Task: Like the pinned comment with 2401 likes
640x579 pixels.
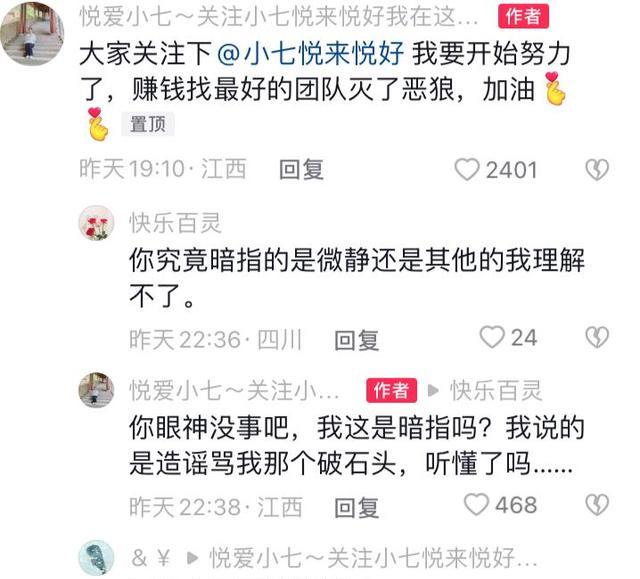Action: click(467, 170)
